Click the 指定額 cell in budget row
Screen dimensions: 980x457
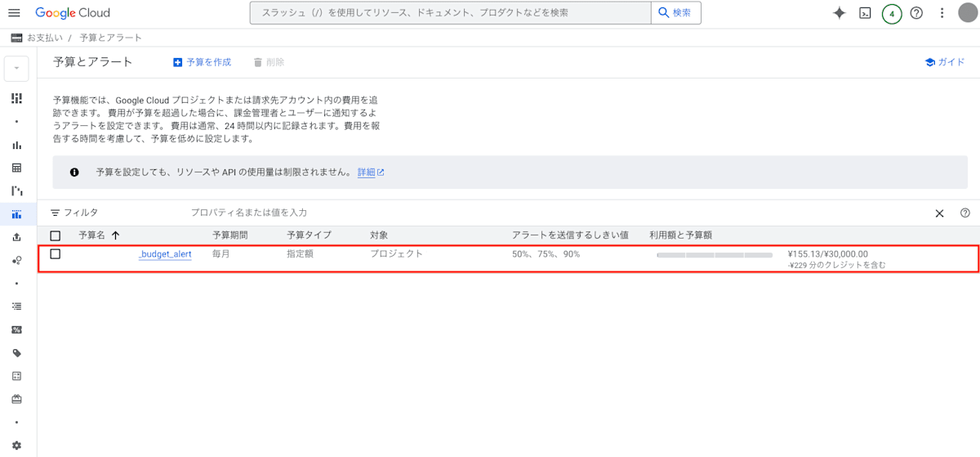pyautogui.click(x=300, y=254)
